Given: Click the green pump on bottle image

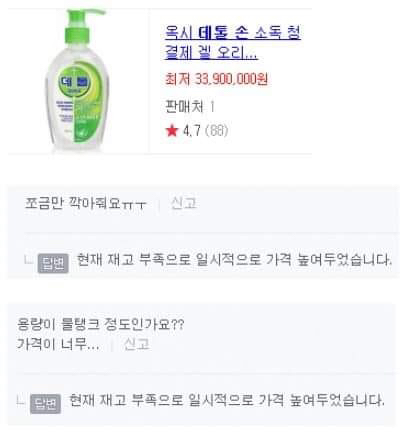Looking at the screenshot, I should [x=82, y=27].
